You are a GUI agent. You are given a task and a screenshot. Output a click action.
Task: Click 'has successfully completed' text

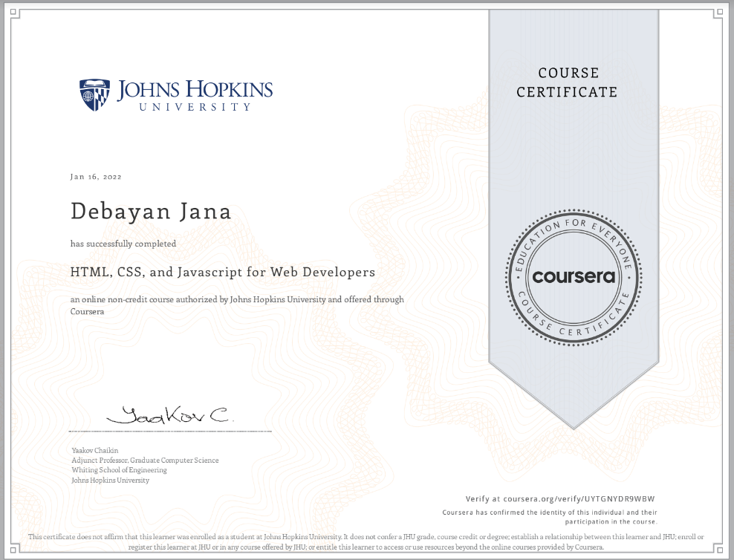(x=123, y=244)
